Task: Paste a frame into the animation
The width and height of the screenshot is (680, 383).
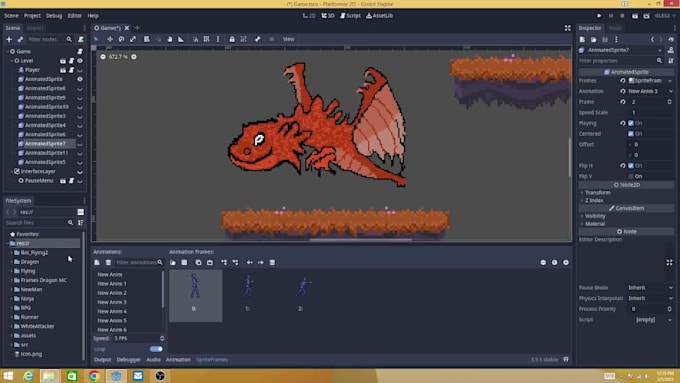Action: [210, 262]
